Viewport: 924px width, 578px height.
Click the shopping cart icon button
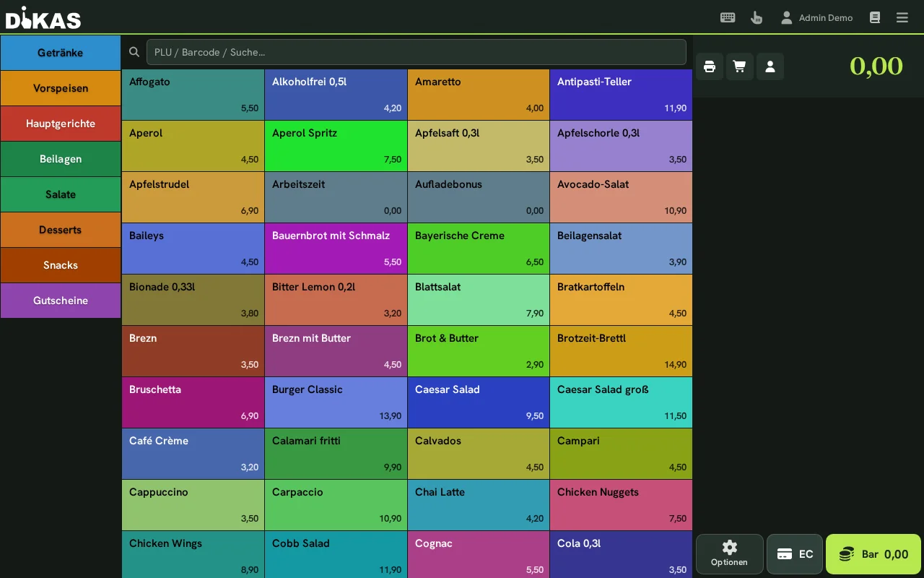tap(740, 66)
